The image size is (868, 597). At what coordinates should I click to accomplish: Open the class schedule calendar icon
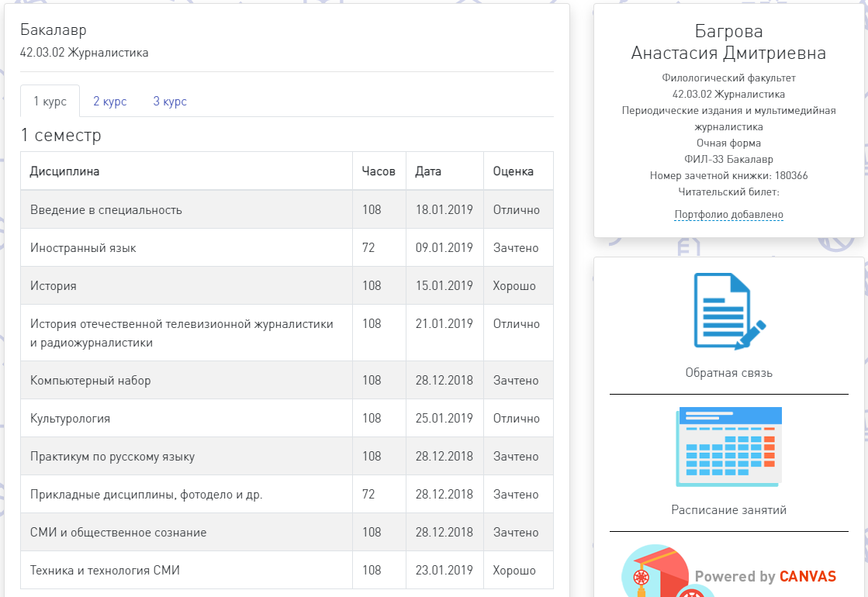click(728, 447)
